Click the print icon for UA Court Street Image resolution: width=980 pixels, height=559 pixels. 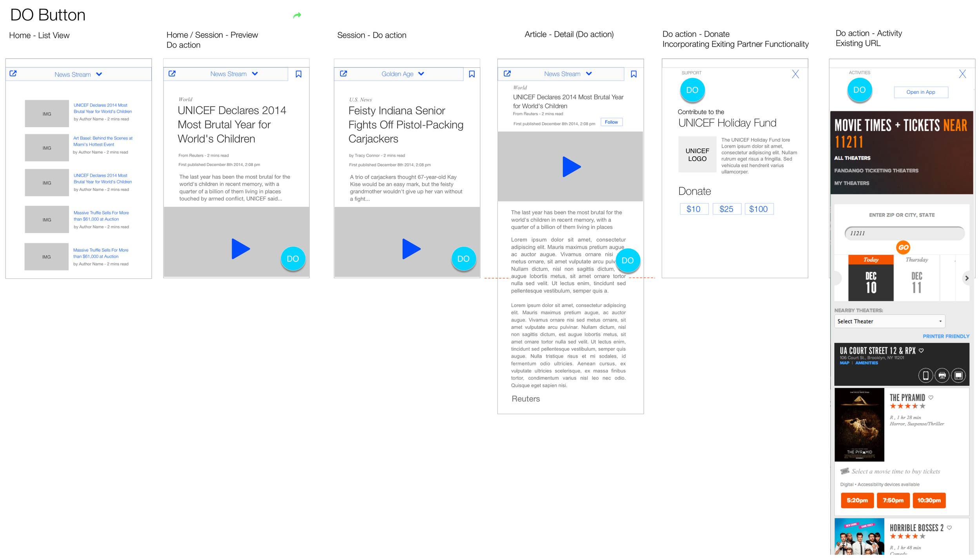pos(942,375)
